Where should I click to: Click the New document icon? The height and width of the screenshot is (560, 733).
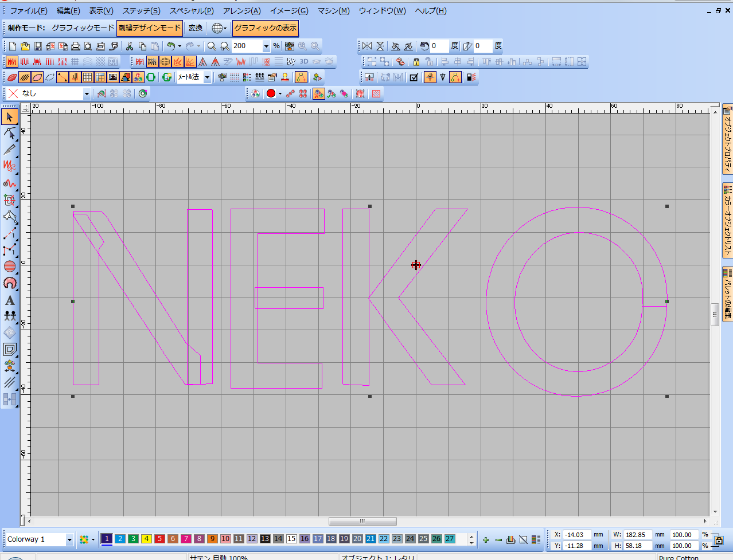point(13,46)
